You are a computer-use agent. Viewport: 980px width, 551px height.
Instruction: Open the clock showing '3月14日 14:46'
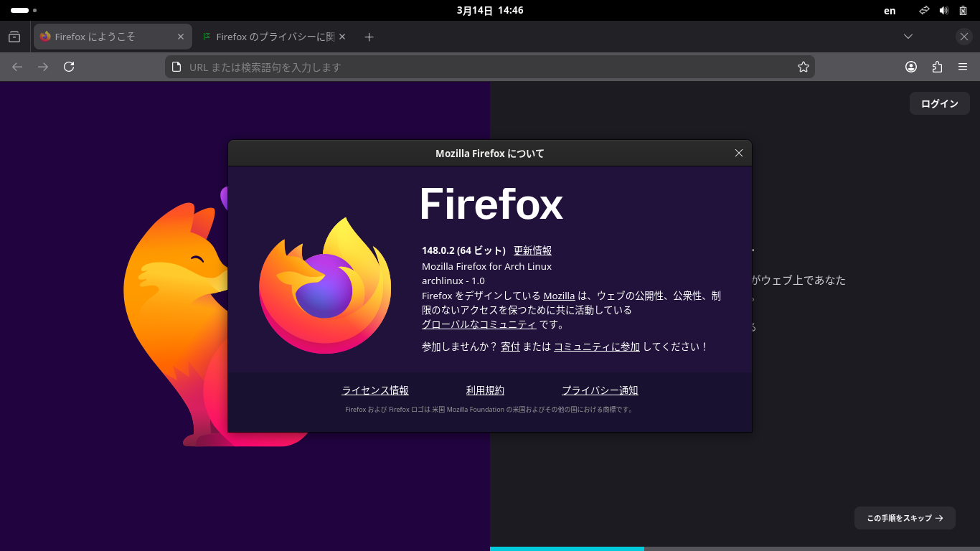coord(490,11)
